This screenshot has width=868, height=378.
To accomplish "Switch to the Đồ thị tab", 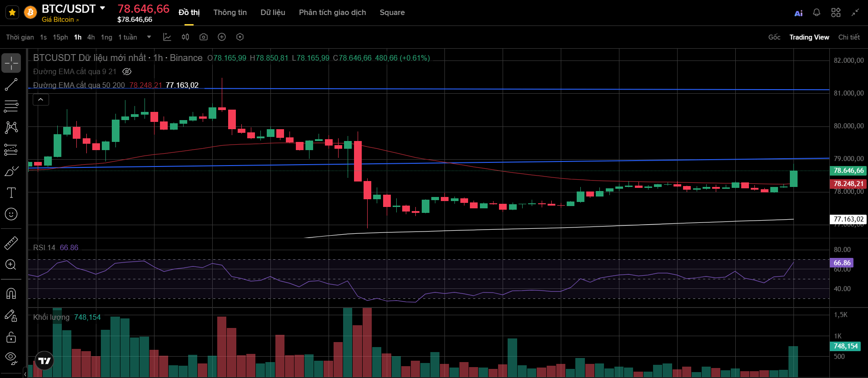I will coord(189,13).
